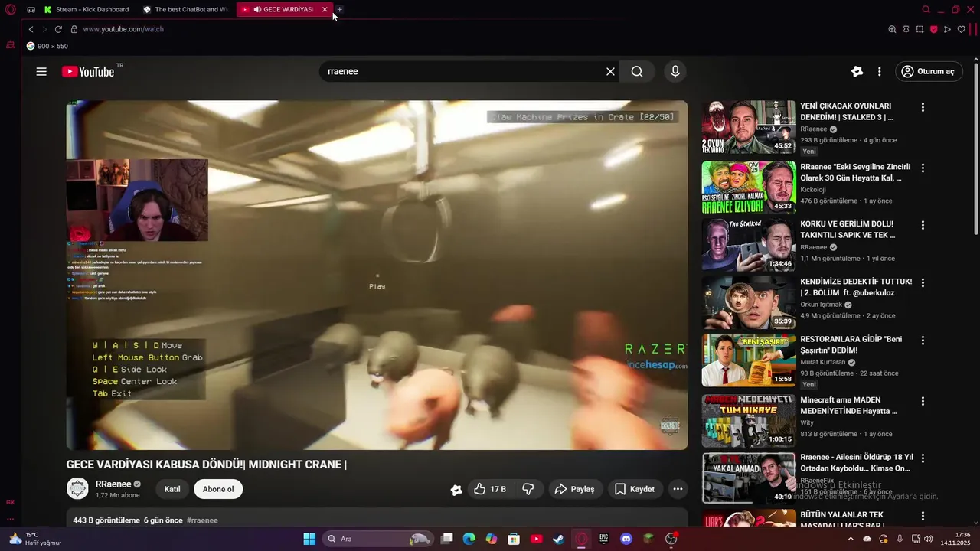The image size is (980, 551).
Task: Open YouTube settings three-dot menu in header
Action: click(x=880, y=71)
